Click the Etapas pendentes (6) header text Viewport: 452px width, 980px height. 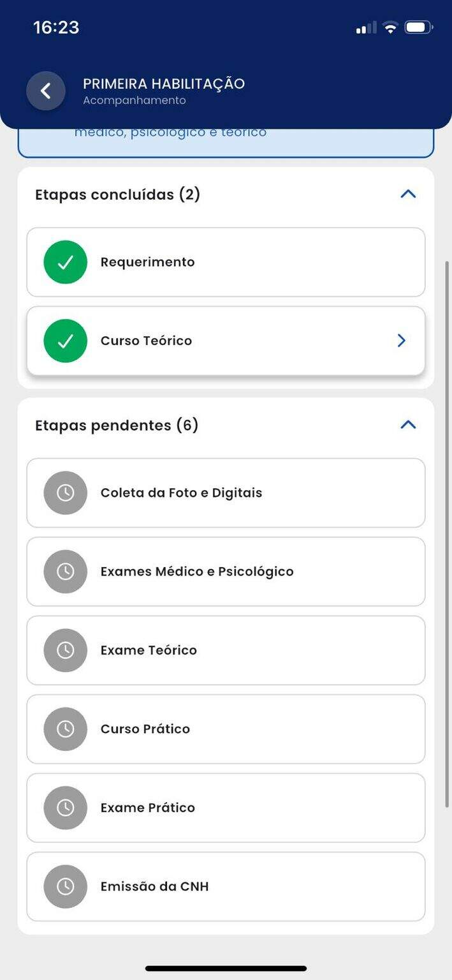[117, 425]
